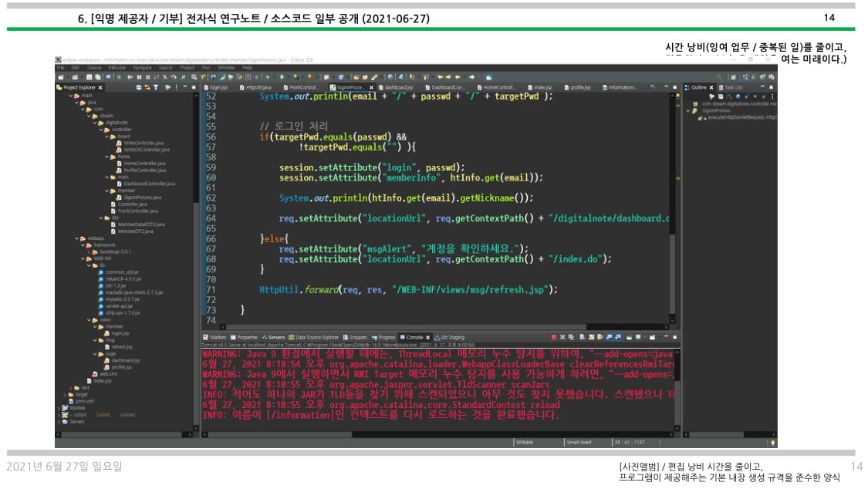Viewport: 868px width, 489px height.
Task: Close the Project Explorer view
Action: (x=100, y=87)
